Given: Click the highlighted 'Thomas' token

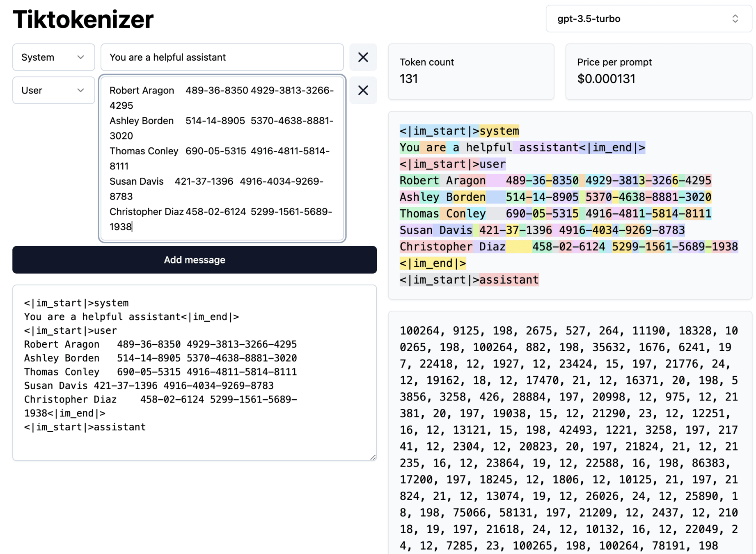Looking at the screenshot, I should [419, 213].
